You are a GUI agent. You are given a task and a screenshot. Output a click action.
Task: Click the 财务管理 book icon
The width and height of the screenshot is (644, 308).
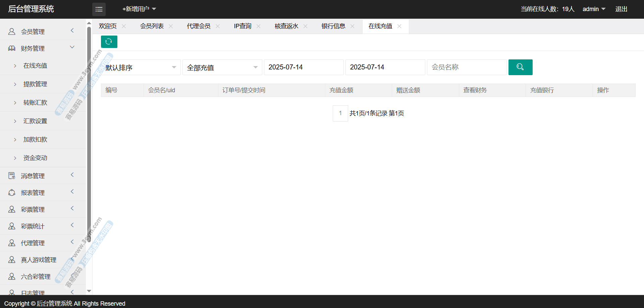(x=12, y=48)
